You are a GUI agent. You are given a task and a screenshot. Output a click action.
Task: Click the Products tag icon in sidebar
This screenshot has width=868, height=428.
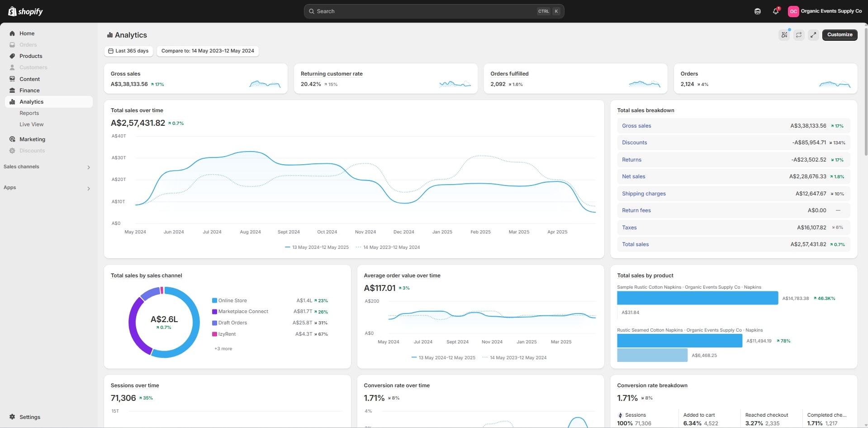12,56
